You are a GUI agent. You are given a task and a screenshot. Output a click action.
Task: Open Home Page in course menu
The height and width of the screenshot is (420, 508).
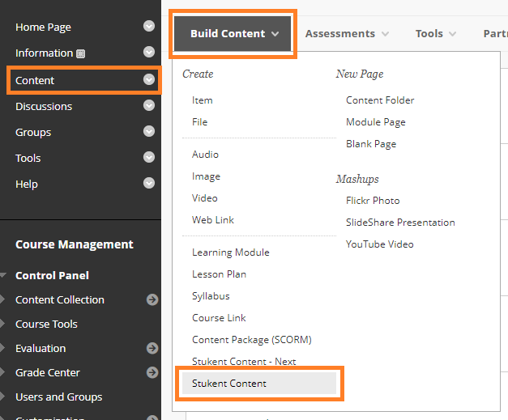pyautogui.click(x=43, y=28)
